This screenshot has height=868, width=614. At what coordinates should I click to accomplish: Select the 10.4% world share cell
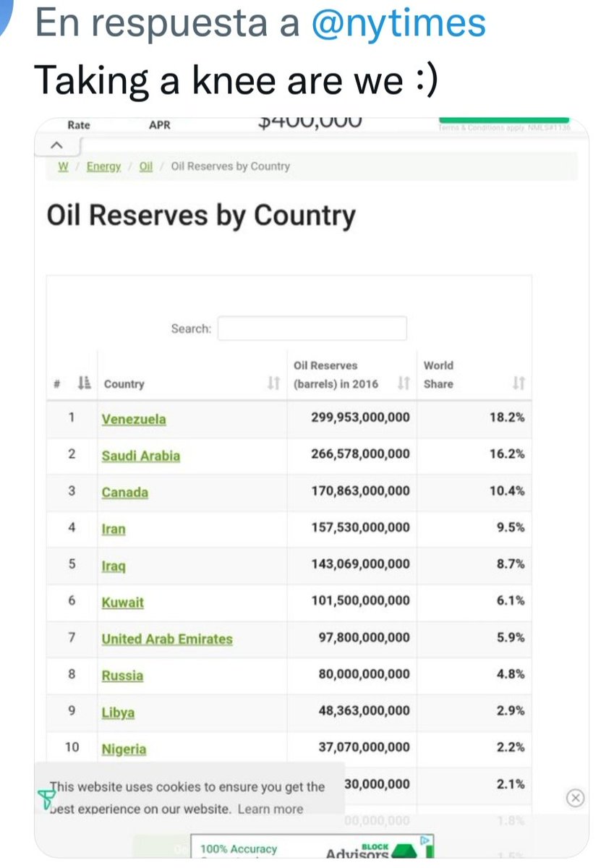507,491
